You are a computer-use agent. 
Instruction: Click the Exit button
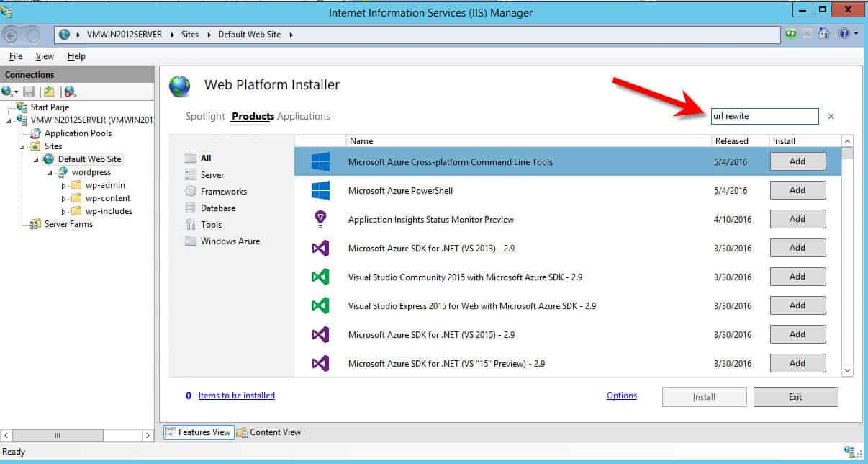coord(795,397)
